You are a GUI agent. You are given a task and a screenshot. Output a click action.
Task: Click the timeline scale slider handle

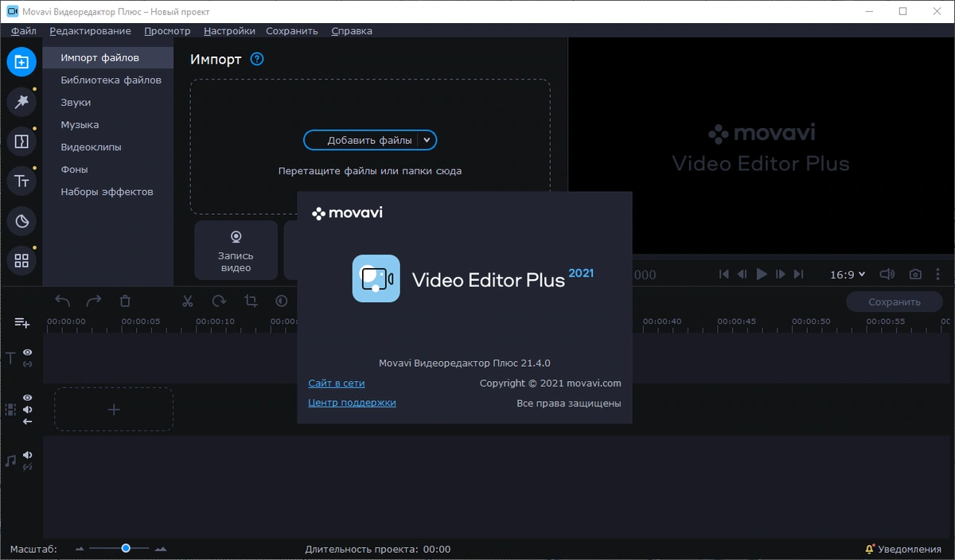(x=125, y=548)
